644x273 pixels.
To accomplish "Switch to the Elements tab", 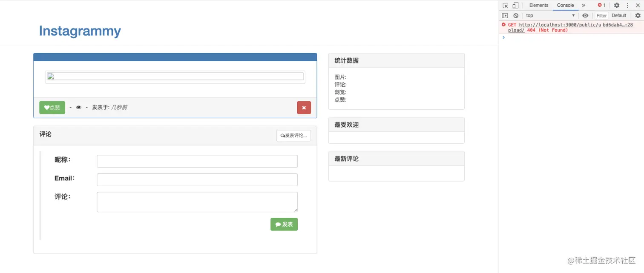I will pyautogui.click(x=539, y=5).
